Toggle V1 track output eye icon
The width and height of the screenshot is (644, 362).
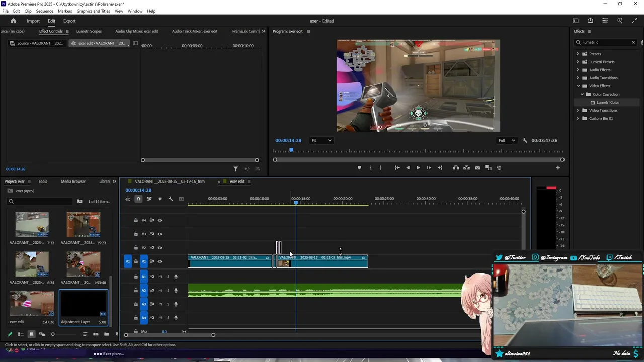(x=160, y=261)
